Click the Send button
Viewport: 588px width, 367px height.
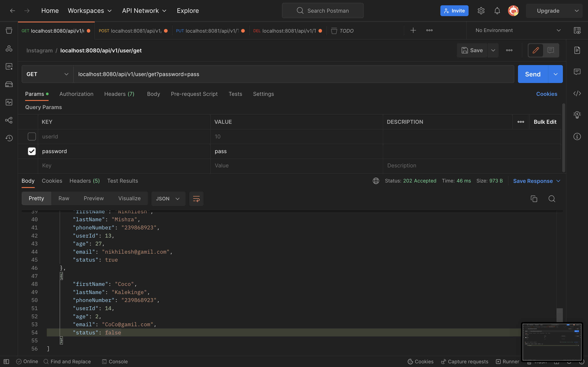[x=533, y=74]
